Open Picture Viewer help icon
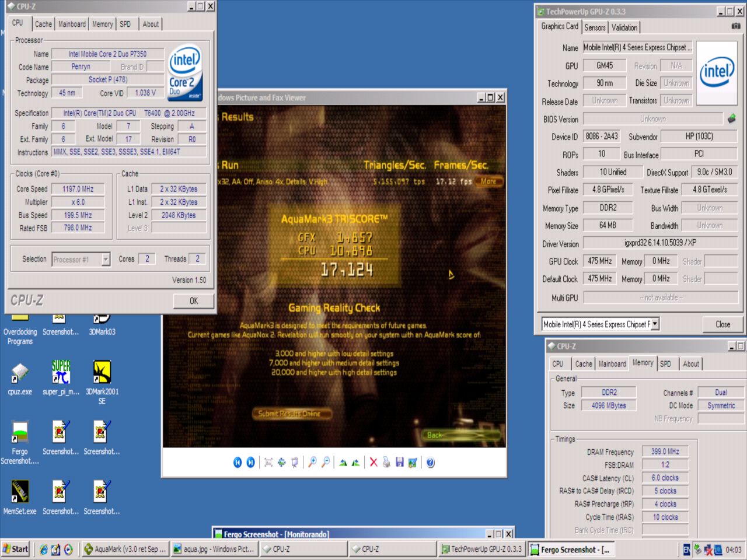The height and width of the screenshot is (560, 747). 430,463
